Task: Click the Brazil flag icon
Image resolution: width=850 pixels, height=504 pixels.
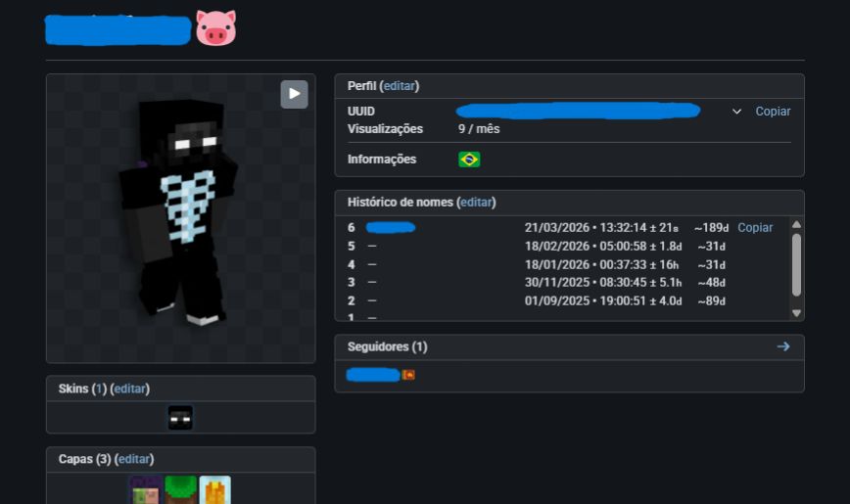Action: click(469, 160)
